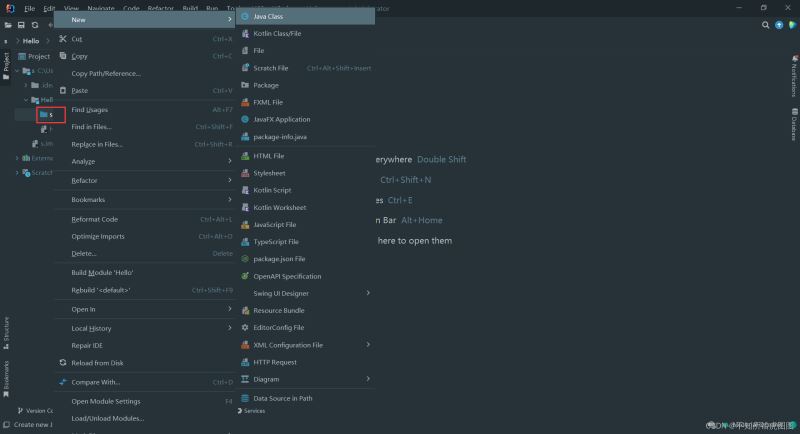This screenshot has width=800, height=434.
Task: Expand the Local History submenu arrow
Action: [230, 328]
